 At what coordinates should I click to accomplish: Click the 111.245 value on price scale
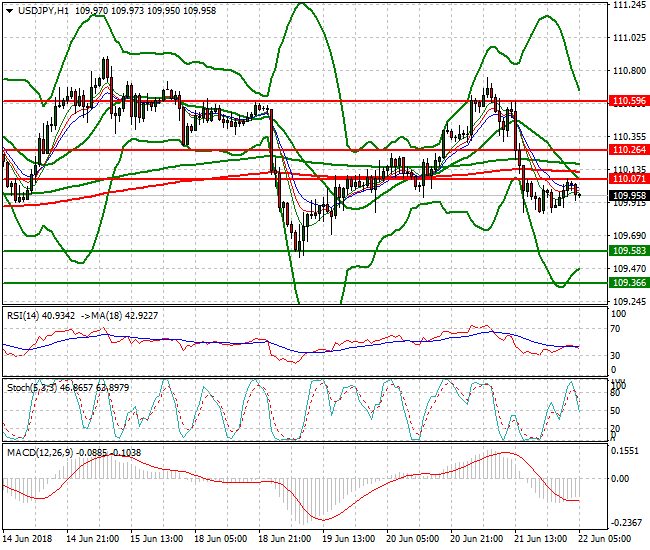pos(627,5)
